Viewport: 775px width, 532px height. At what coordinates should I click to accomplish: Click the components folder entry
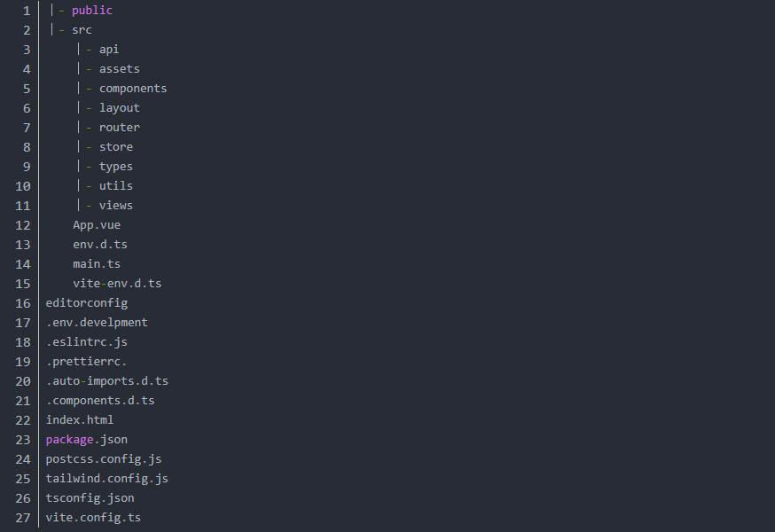pyautogui.click(x=133, y=89)
